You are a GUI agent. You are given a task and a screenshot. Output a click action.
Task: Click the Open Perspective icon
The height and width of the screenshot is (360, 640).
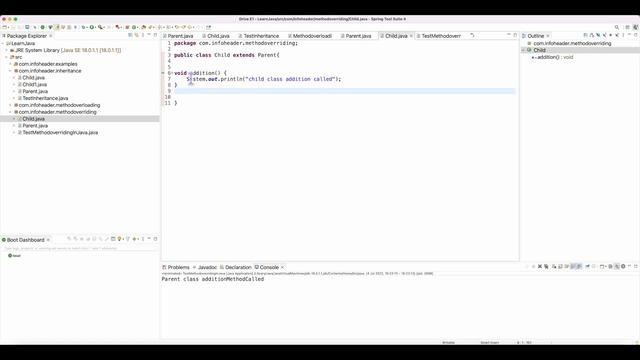coord(627,27)
